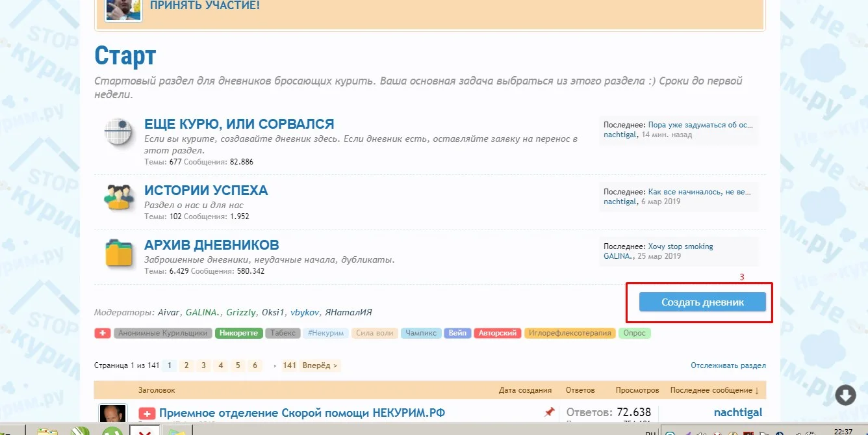Select the green 'Опрос' tag
The image size is (868, 435).
click(x=634, y=333)
